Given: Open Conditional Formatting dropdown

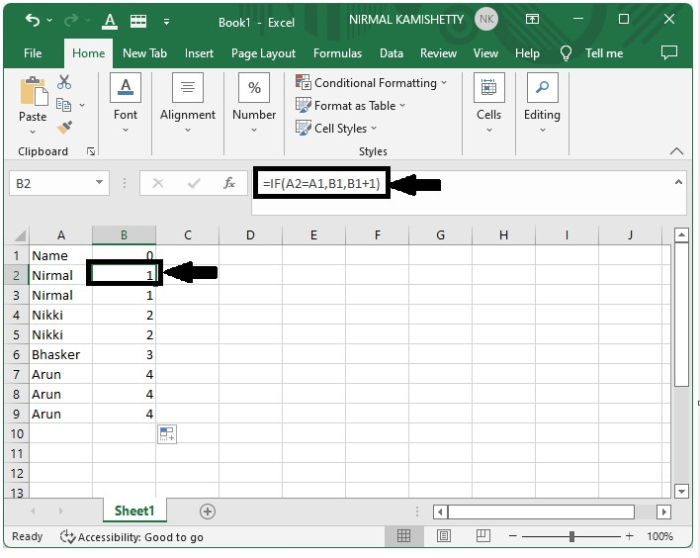Looking at the screenshot, I should (x=371, y=83).
